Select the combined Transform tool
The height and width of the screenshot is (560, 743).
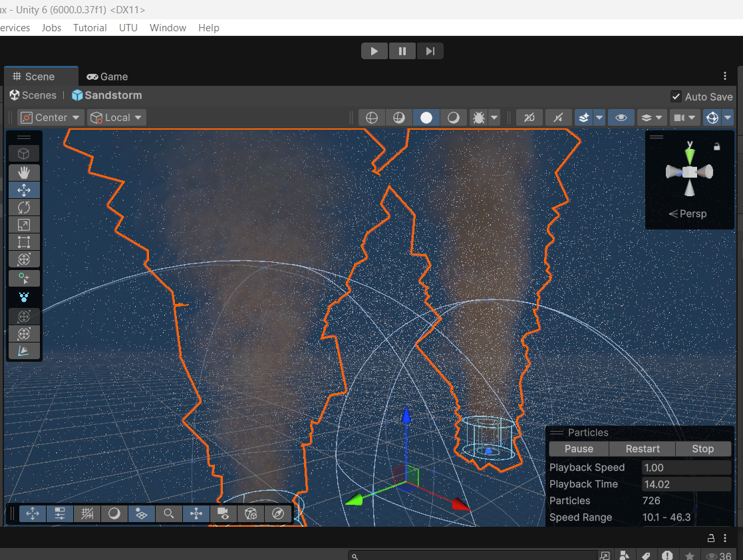(x=24, y=259)
